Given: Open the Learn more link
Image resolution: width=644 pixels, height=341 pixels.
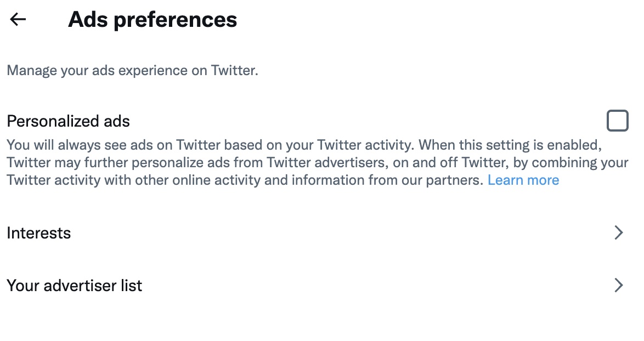Looking at the screenshot, I should pyautogui.click(x=523, y=180).
